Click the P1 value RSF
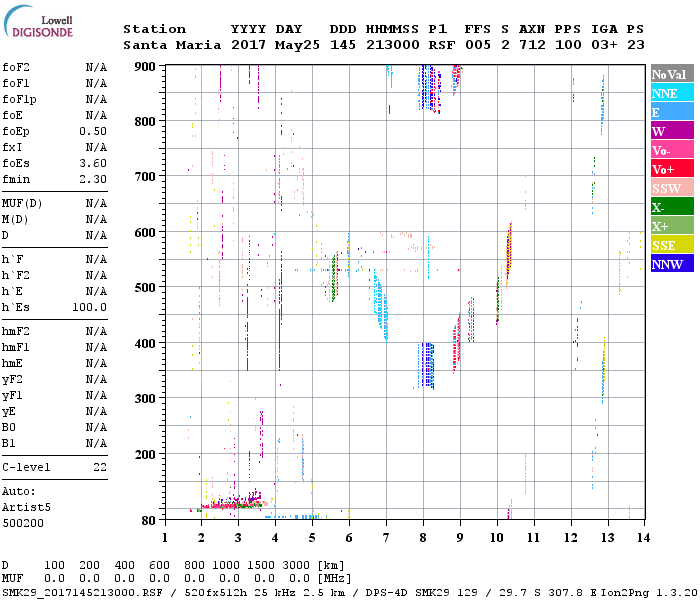This screenshot has height=600, width=700. coord(442,45)
